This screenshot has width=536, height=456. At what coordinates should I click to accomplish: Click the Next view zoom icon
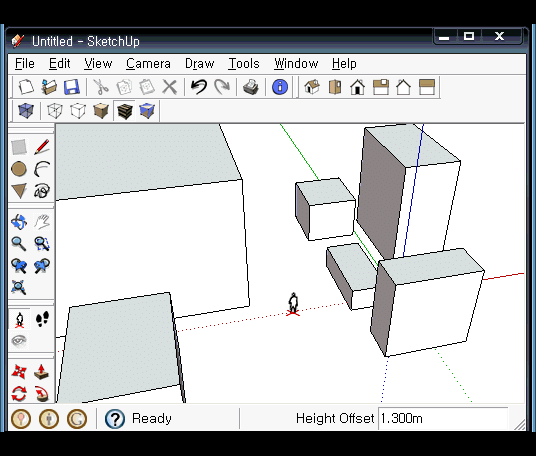[x=42, y=266]
